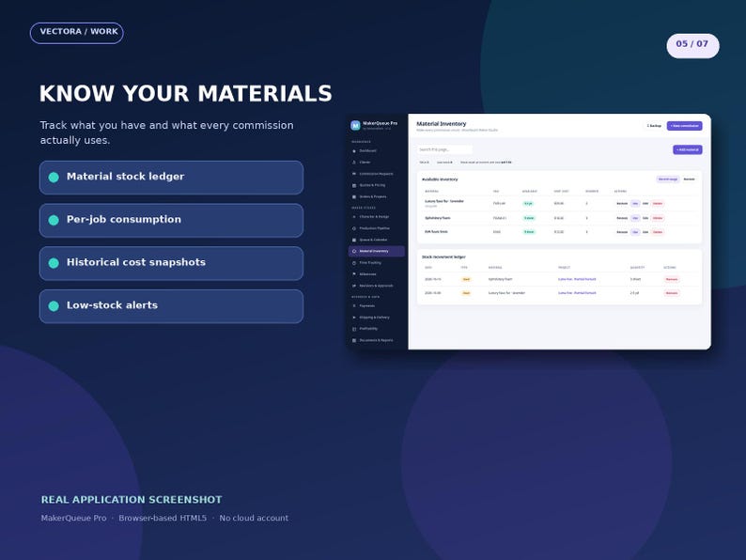
Task: Open Production Pipeline page
Action: pos(376,228)
